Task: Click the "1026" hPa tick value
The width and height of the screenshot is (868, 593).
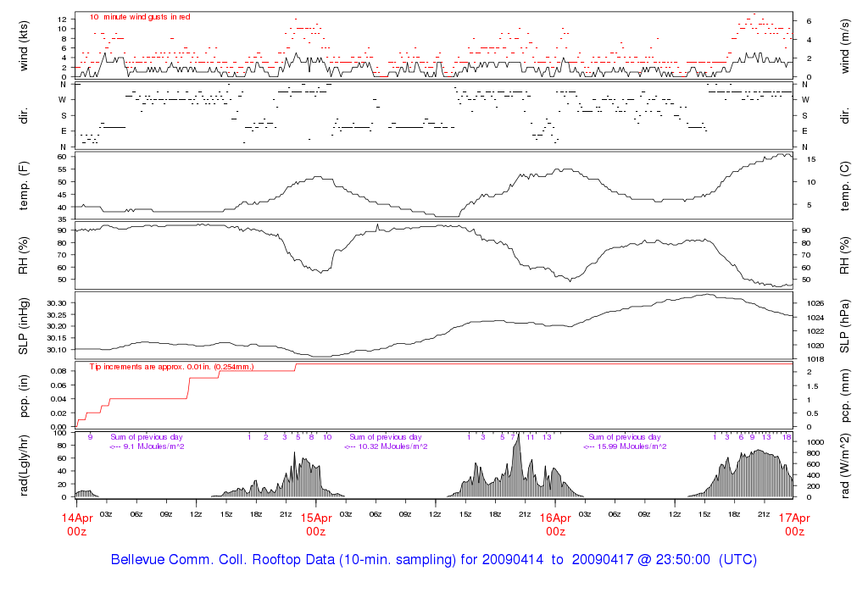Action: click(x=815, y=303)
